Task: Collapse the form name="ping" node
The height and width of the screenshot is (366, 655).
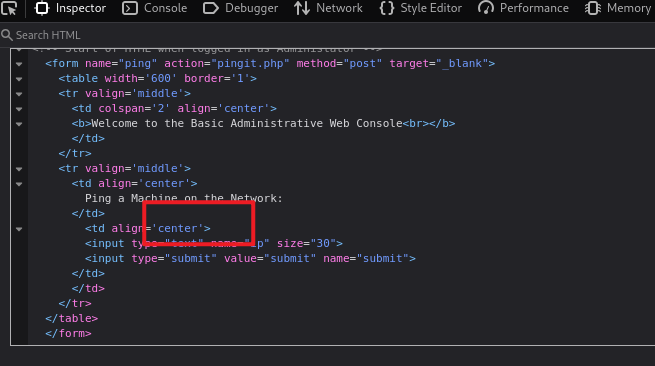Action: pos(19,64)
